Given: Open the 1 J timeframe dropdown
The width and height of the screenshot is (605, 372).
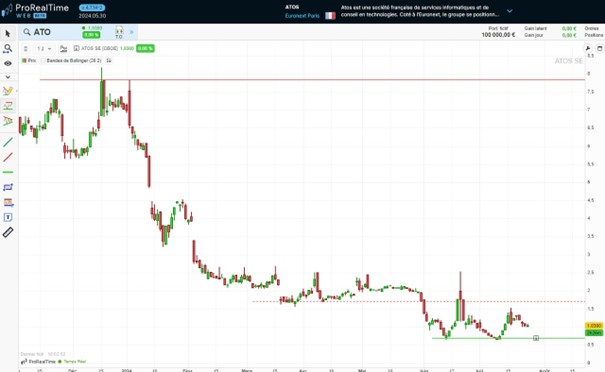Looking at the screenshot, I should click(x=44, y=49).
